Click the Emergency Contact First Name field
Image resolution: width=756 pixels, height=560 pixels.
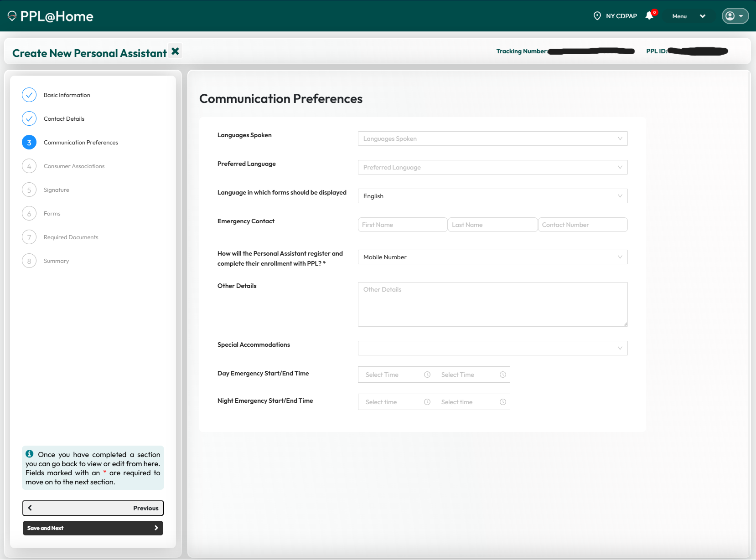[x=402, y=225]
